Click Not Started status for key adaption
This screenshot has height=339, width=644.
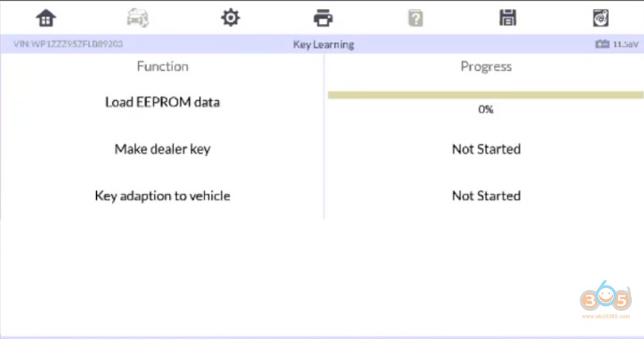pyautogui.click(x=486, y=196)
